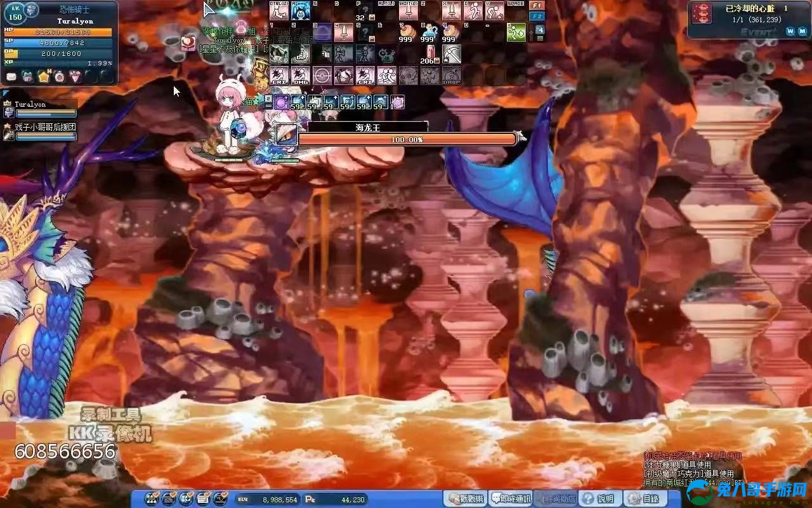Click the first CRI buff icon
812x508 pixels.
(279, 76)
